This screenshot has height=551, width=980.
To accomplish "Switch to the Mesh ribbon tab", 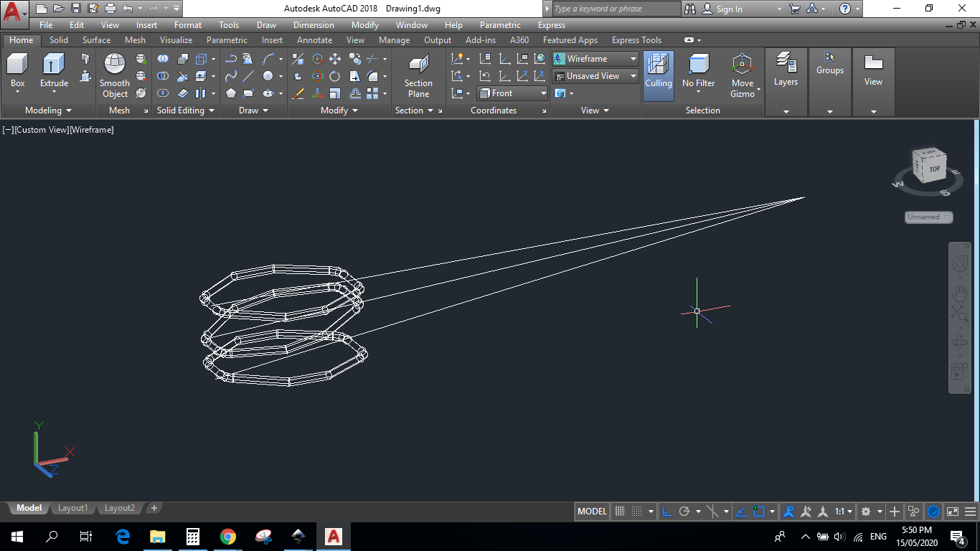I will tap(135, 40).
